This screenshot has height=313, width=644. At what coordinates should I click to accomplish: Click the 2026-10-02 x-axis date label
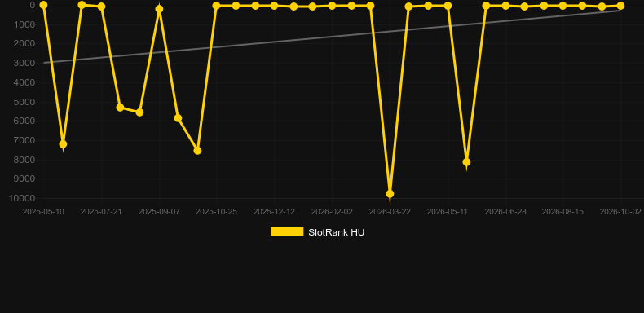pos(620,212)
